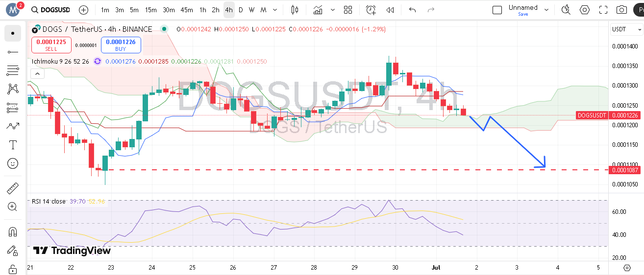Switch to 2h timeframe
The width and height of the screenshot is (644, 275).
tap(216, 10)
